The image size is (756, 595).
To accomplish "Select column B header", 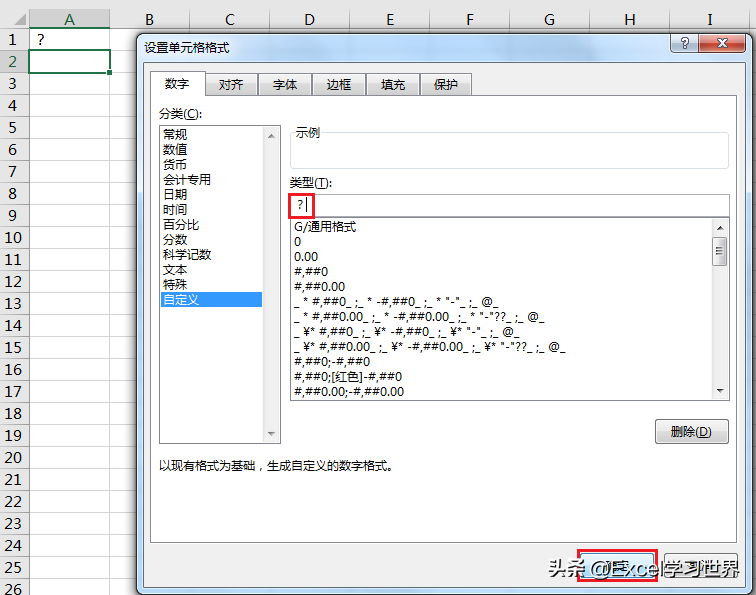I will (x=149, y=19).
